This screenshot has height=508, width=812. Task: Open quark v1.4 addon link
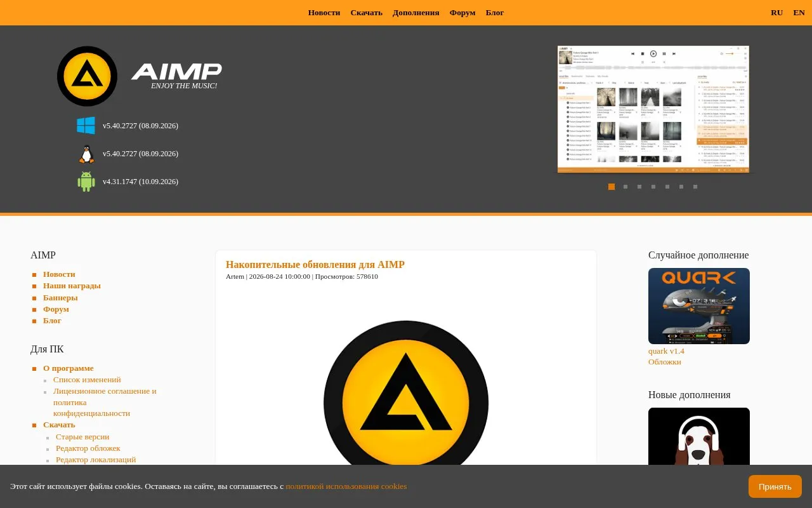click(666, 351)
